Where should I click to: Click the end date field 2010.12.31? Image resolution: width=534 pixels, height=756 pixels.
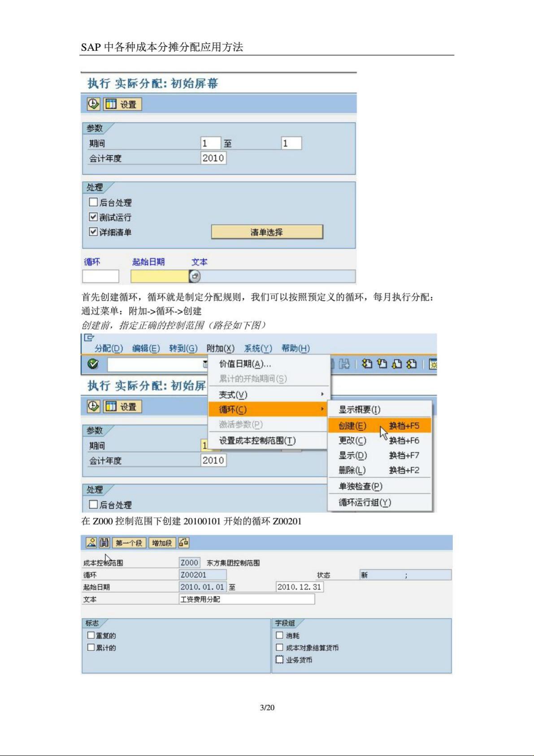pos(300,587)
